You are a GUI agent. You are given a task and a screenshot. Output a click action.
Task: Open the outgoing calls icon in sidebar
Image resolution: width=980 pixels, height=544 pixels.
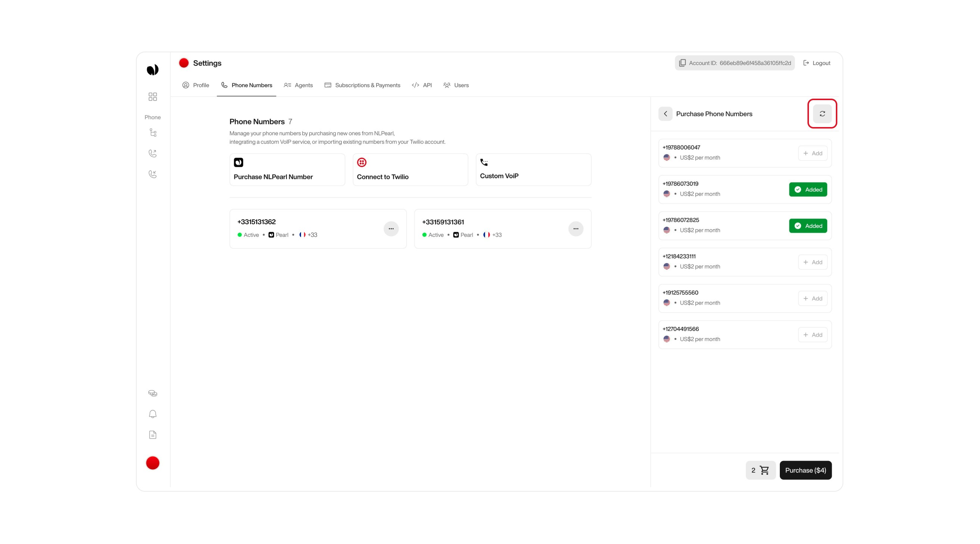152,153
